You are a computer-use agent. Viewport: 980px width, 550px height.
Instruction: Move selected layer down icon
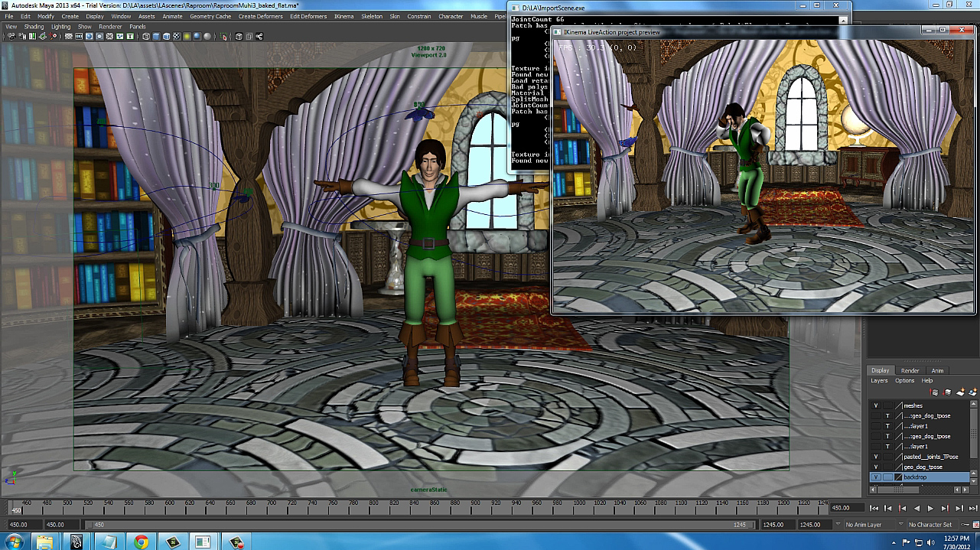[x=947, y=392]
